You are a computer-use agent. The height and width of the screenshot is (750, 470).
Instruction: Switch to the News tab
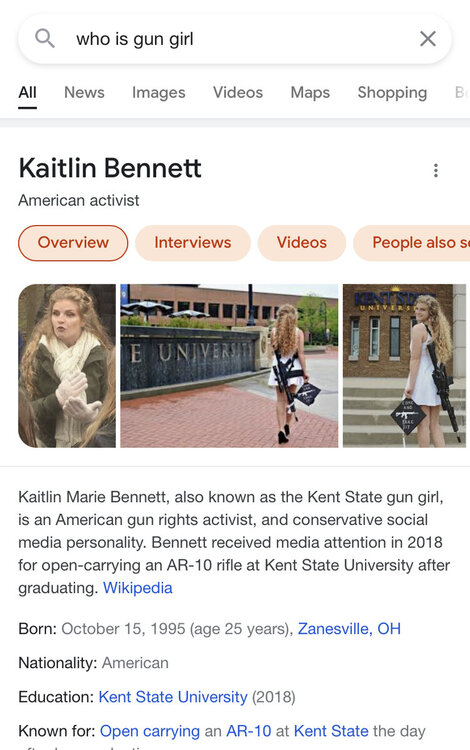[84, 92]
